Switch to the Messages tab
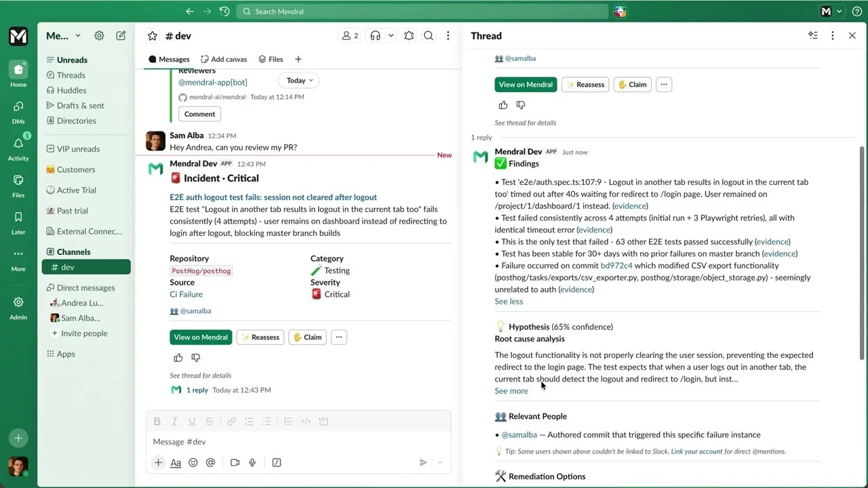Viewport: 868px width, 488px height. pos(169,59)
